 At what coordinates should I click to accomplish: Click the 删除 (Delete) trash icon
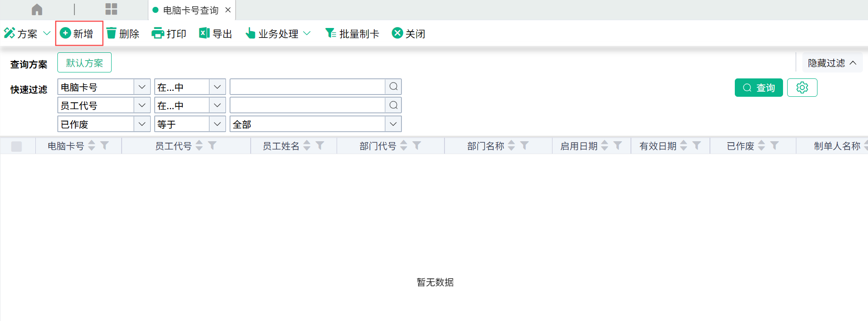[x=112, y=33]
